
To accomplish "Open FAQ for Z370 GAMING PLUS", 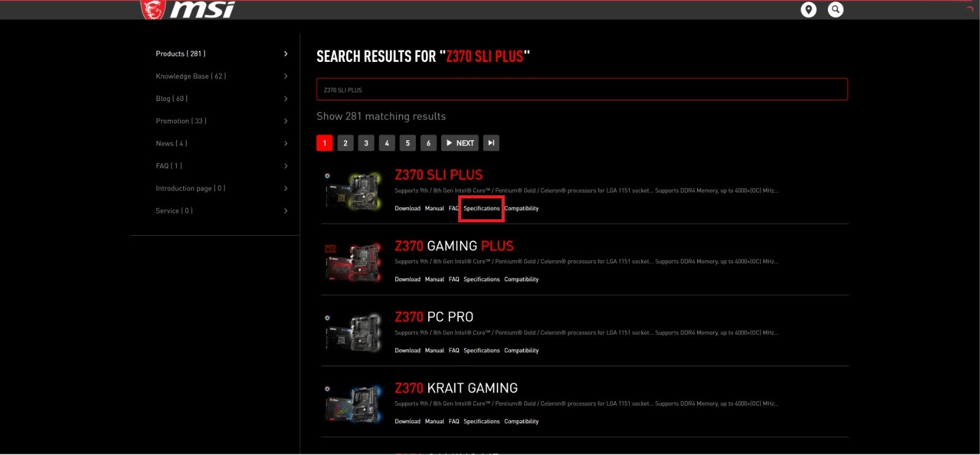I will coord(454,280).
